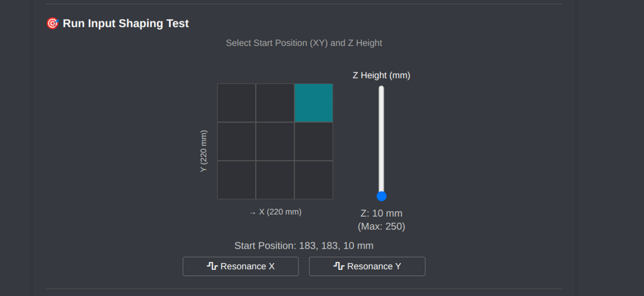Select the top-left start position cell
This screenshot has width=644, height=296.
pos(237,103)
